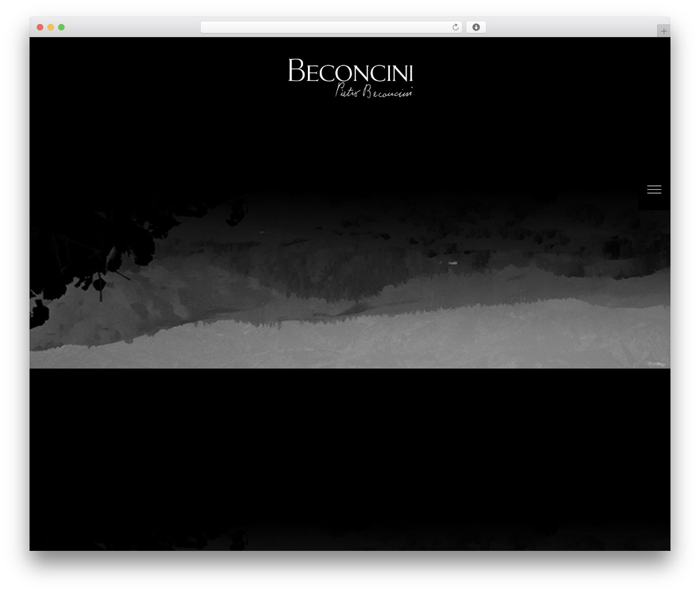Close the browser window
The width and height of the screenshot is (700, 593).
(x=40, y=27)
